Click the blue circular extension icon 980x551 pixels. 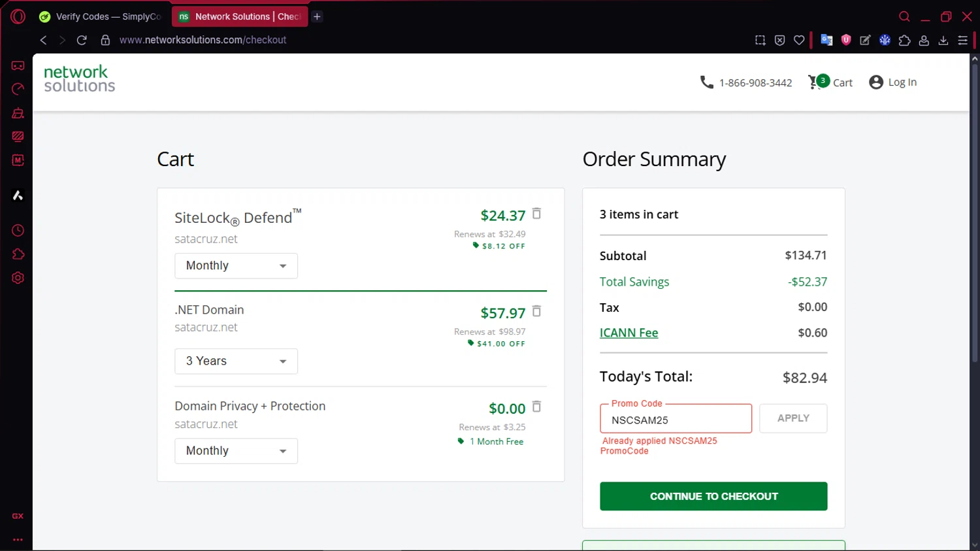point(885,40)
